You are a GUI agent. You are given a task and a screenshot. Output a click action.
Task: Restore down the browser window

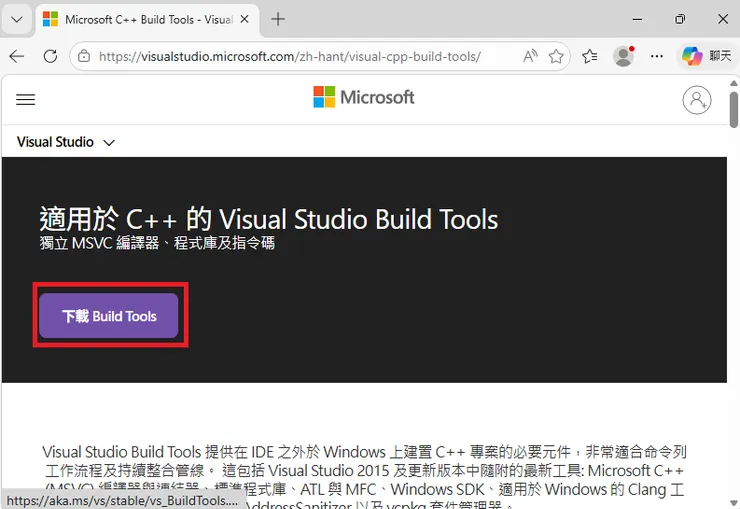click(x=680, y=19)
